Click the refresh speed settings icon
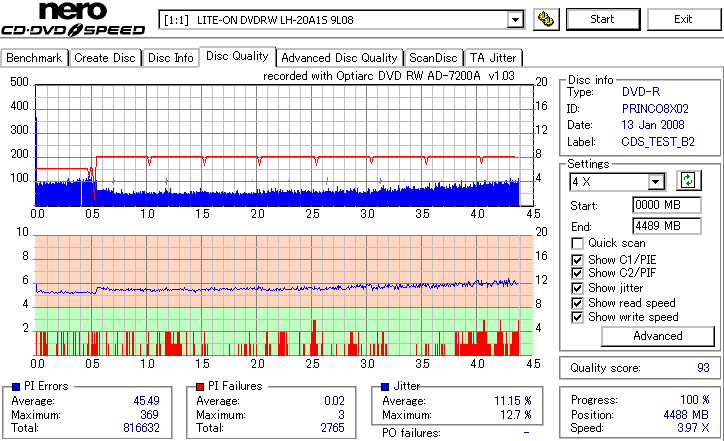Image resolution: width=724 pixels, height=441 pixels. (688, 180)
